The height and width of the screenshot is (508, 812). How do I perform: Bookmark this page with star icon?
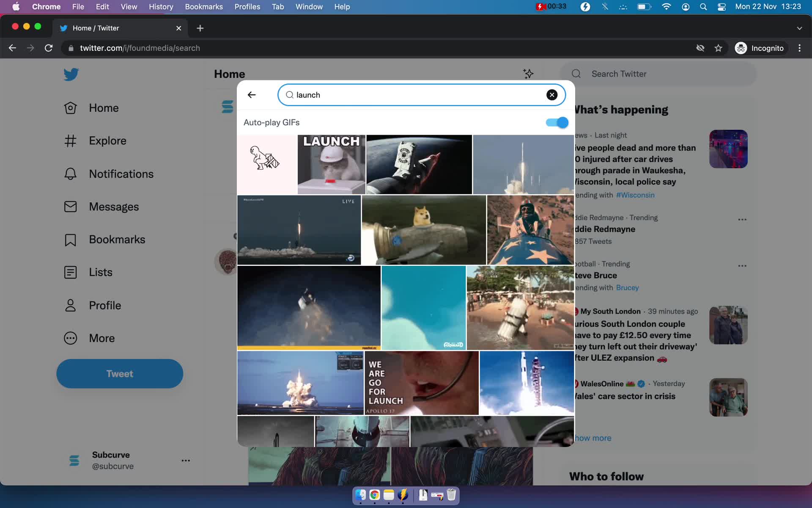(x=718, y=48)
